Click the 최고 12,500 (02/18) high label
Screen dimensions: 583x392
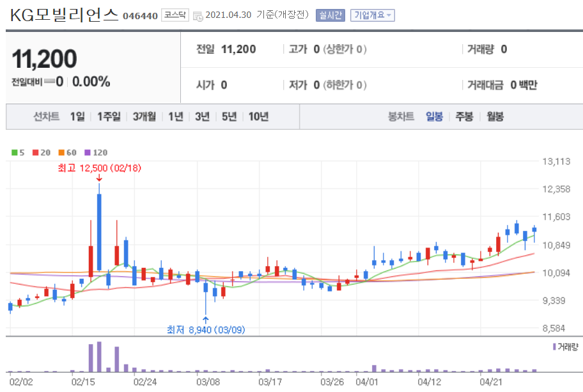(100, 168)
